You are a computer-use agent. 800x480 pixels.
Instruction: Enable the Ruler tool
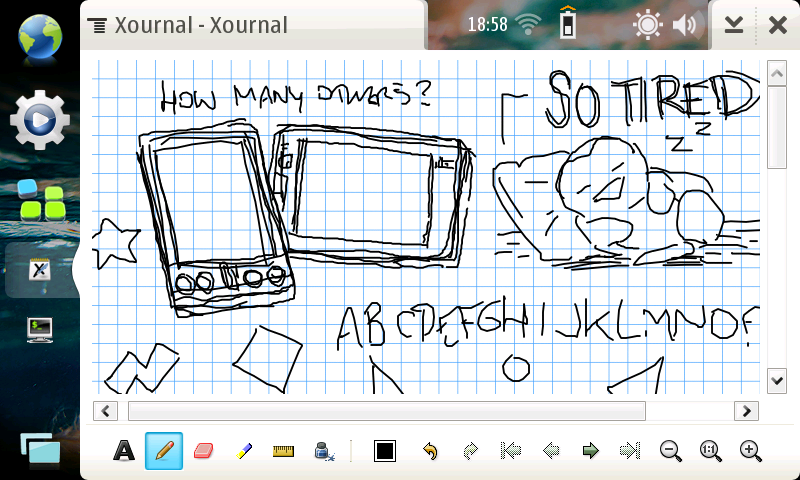click(x=283, y=451)
